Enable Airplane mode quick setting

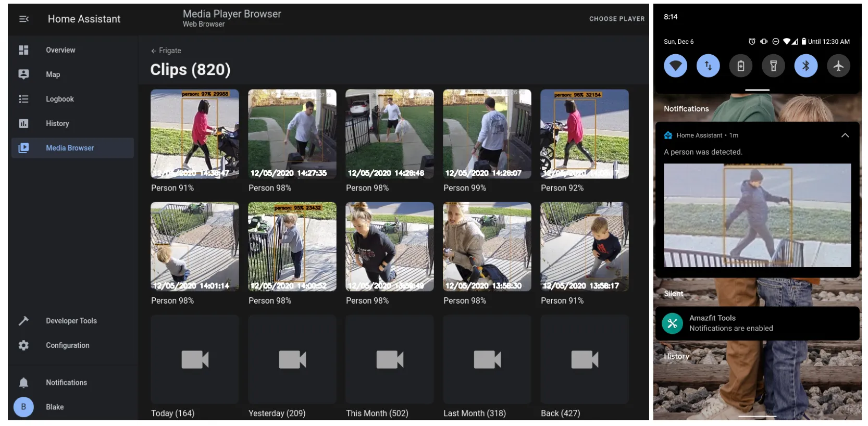[x=838, y=66]
